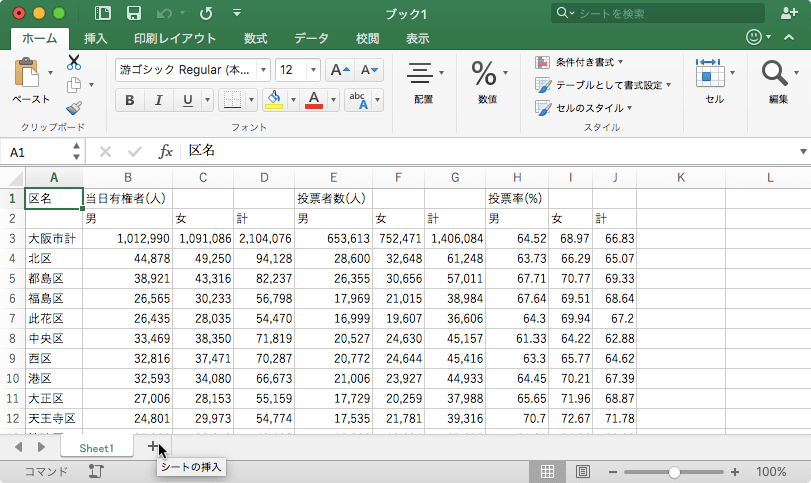Increase font size with large A icon

click(340, 70)
